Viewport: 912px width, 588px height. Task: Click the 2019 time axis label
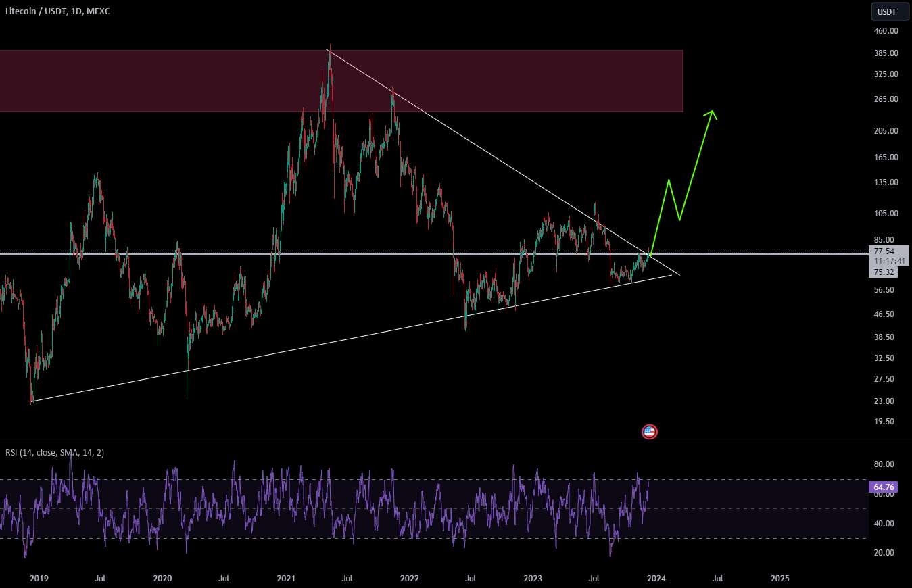tap(39, 579)
